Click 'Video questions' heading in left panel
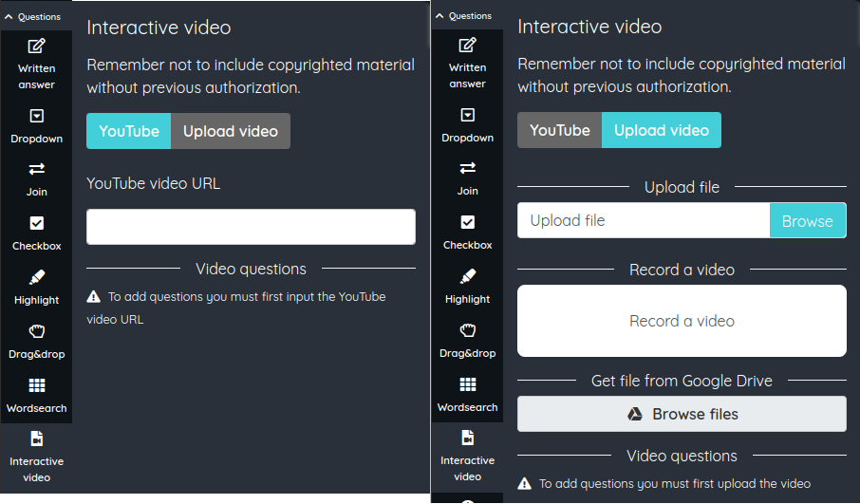The width and height of the screenshot is (860, 504). [x=252, y=269]
